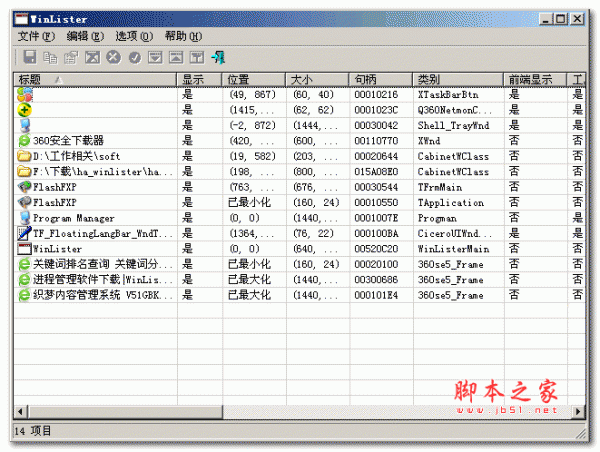Sort by the 大小 column header
Image resolution: width=600 pixels, height=452 pixels.
(317, 80)
